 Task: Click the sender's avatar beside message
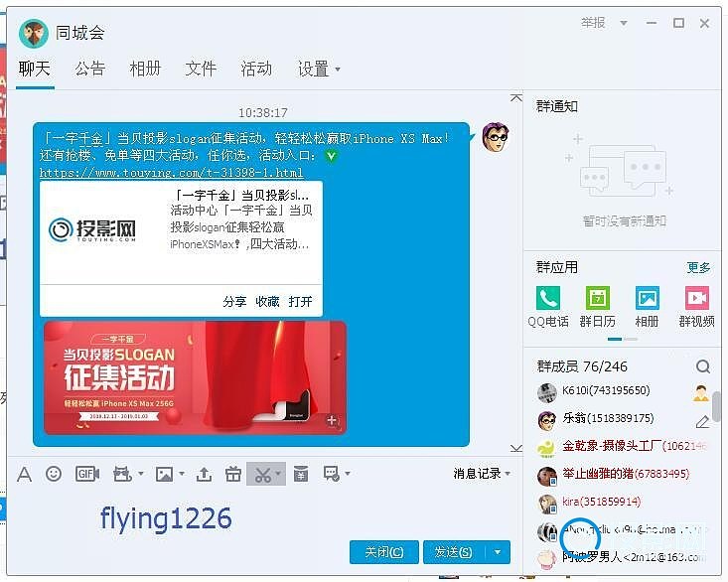pyautogui.click(x=496, y=137)
